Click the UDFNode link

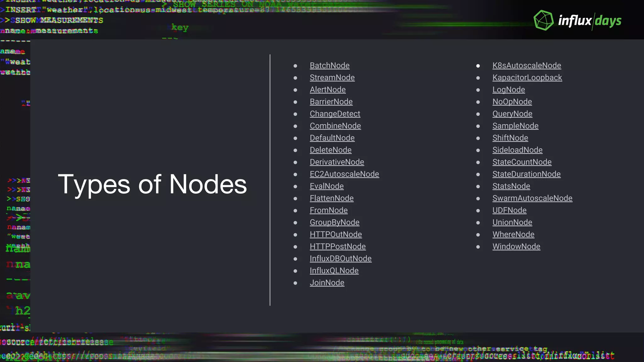(x=509, y=210)
